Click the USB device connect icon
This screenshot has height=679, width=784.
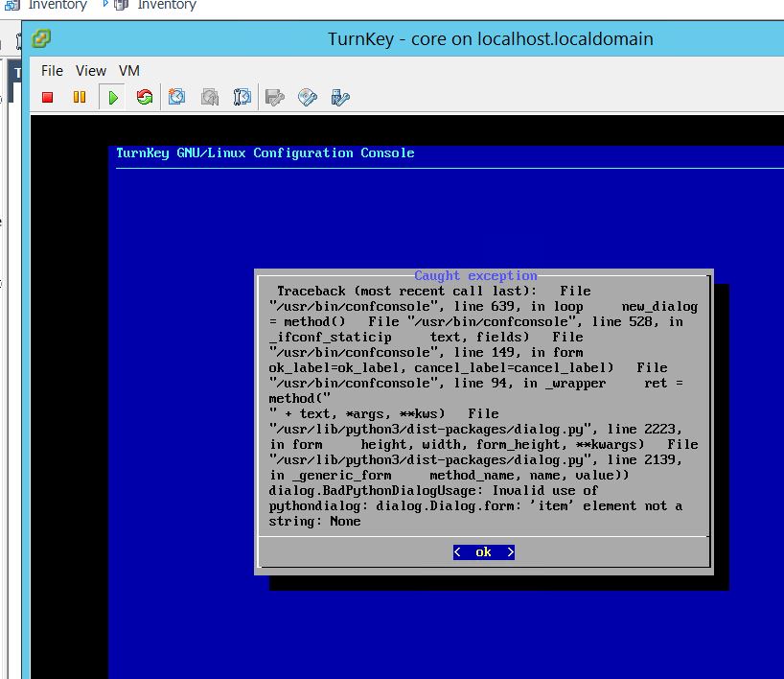tap(339, 97)
